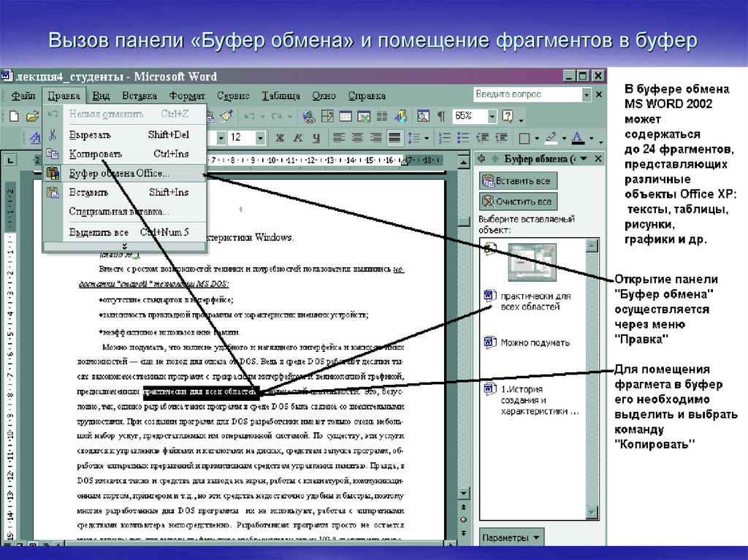748x560 pixels.
Task: Open the Tables and Borders toolbar icon
Action: tap(327, 116)
